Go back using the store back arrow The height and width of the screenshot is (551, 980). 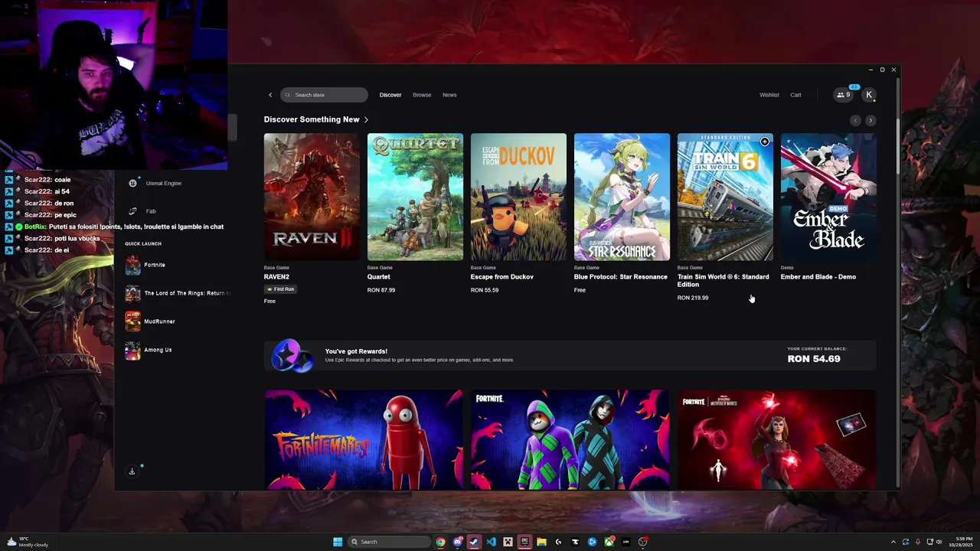pyautogui.click(x=270, y=95)
